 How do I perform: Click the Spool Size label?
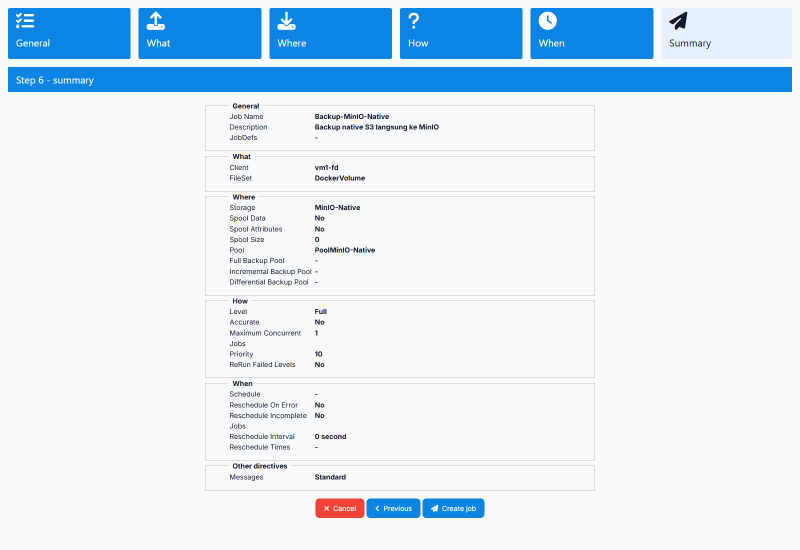[247, 239]
